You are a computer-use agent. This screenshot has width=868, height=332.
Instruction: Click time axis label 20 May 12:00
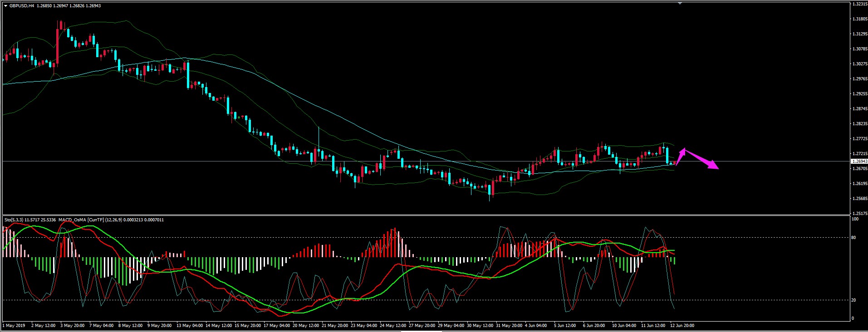[x=306, y=326]
